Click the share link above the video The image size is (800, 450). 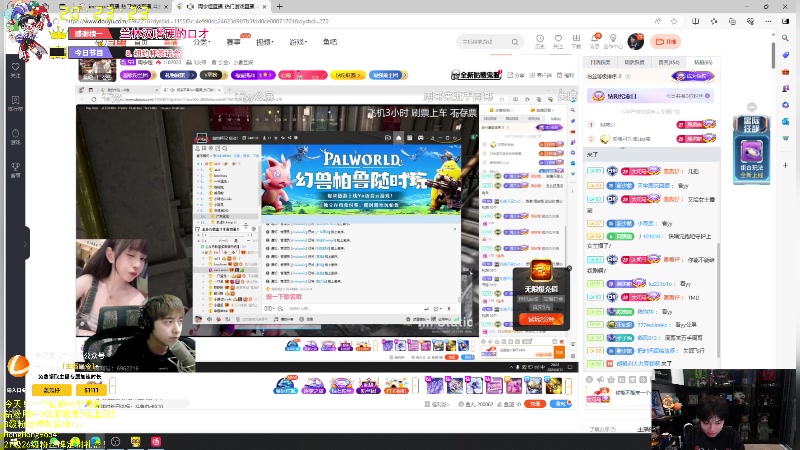click(516, 75)
